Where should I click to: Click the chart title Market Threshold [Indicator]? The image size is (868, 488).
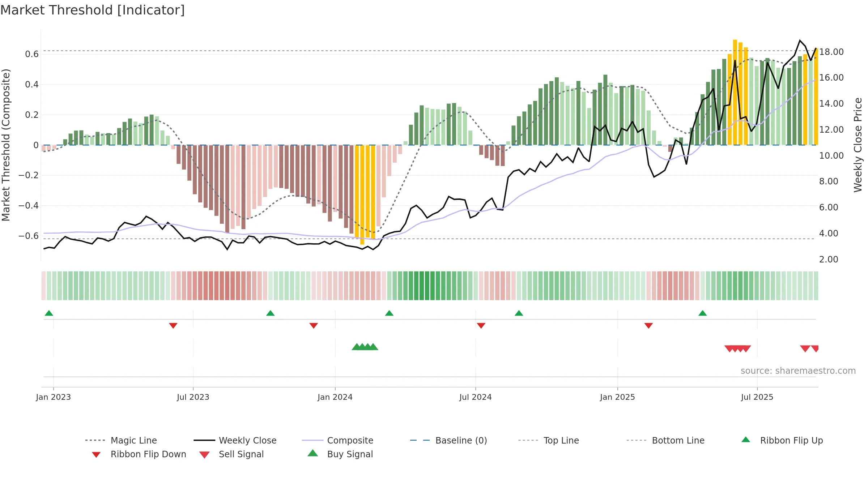(93, 10)
